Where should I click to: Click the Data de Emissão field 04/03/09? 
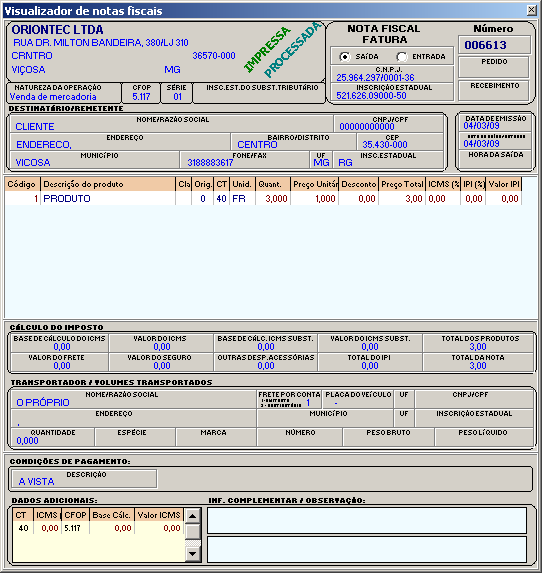495,123
